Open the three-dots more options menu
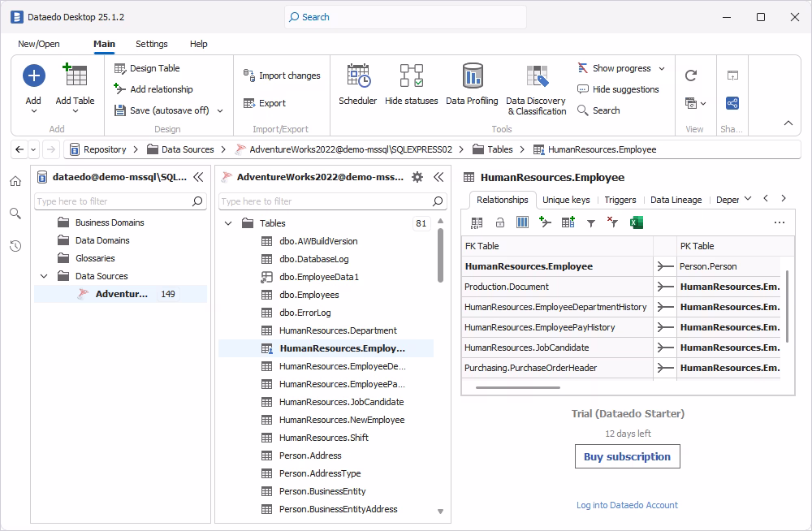The height and width of the screenshot is (531, 812). (x=779, y=222)
